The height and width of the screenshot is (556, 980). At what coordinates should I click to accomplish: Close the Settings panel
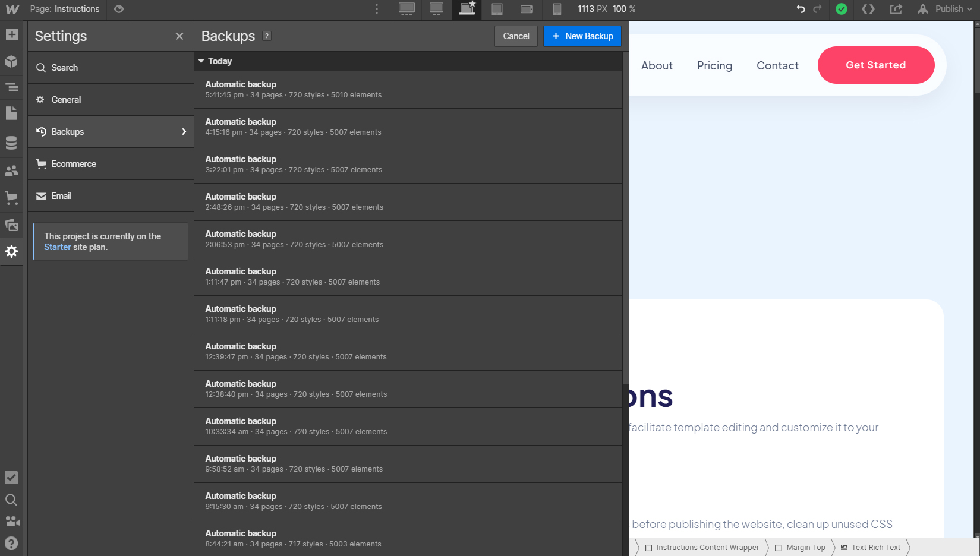[x=179, y=36]
